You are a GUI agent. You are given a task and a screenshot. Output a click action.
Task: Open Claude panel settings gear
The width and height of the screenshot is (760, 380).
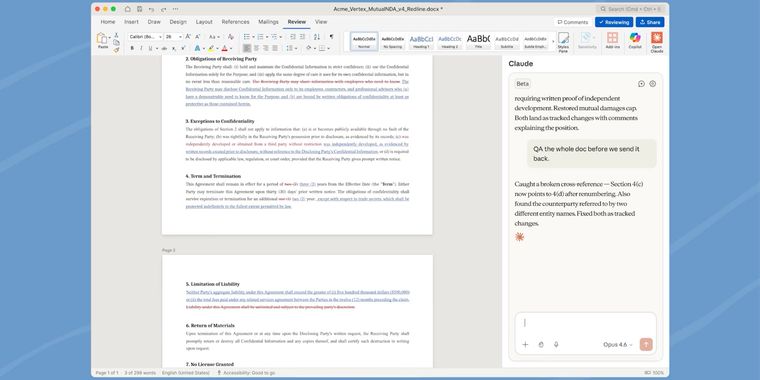pyautogui.click(x=652, y=84)
